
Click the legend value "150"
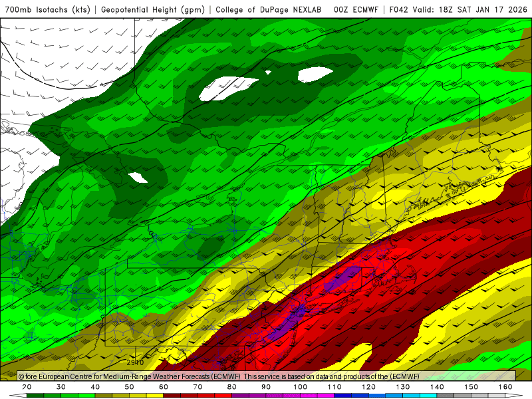click(471, 387)
